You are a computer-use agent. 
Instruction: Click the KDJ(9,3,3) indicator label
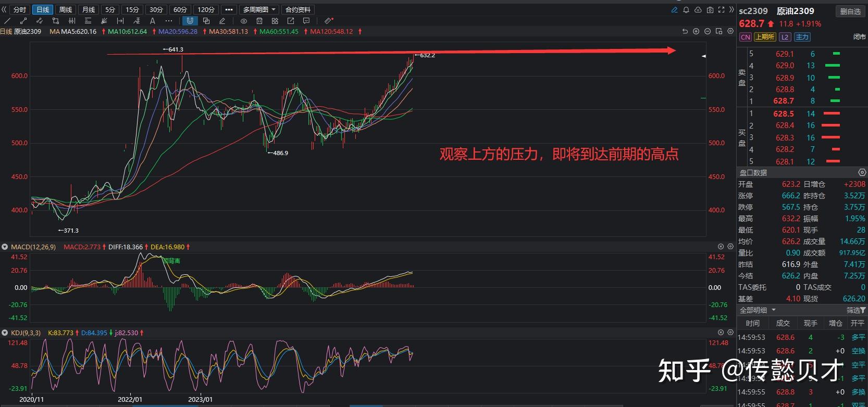point(26,333)
